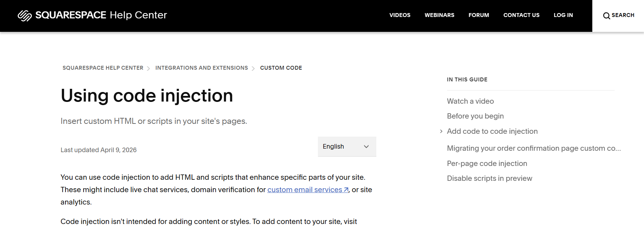
Task: Go to Squarespace Help Center breadcrumb
Action: coord(103,68)
